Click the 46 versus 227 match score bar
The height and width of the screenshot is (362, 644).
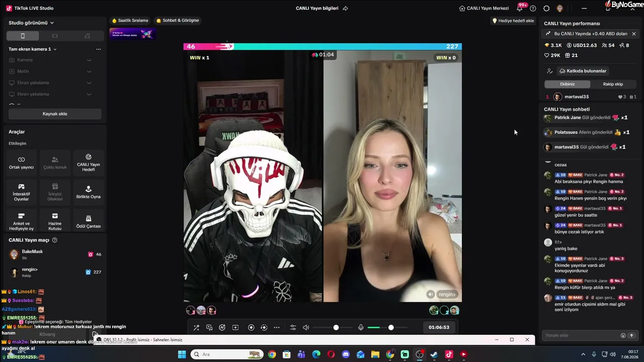[x=323, y=46]
